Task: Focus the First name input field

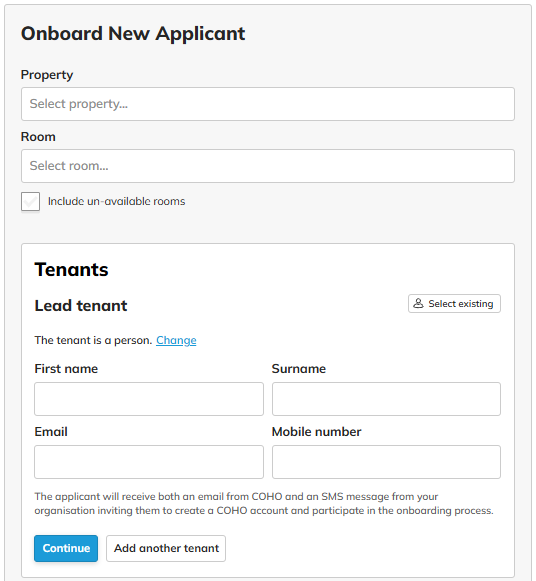Action: click(x=149, y=399)
